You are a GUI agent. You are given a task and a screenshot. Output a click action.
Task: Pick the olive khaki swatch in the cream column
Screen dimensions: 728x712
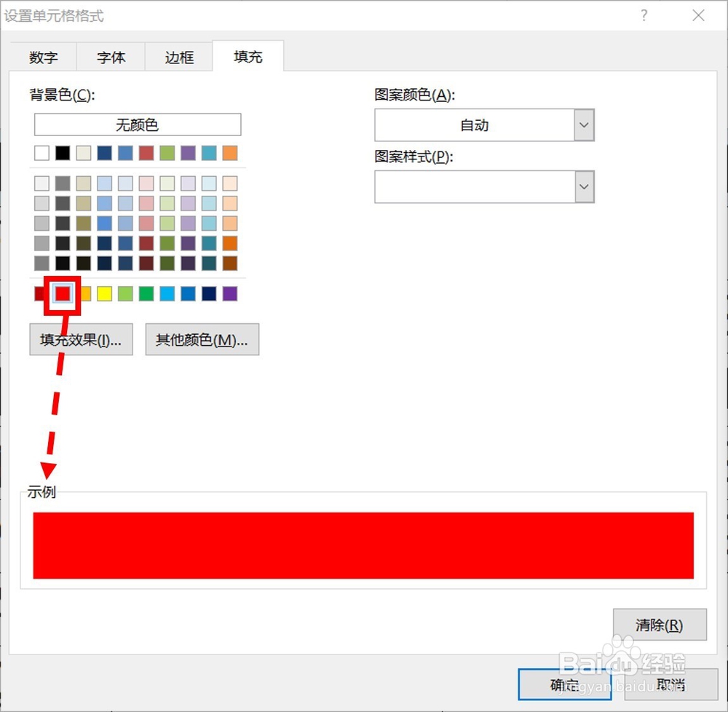(84, 224)
